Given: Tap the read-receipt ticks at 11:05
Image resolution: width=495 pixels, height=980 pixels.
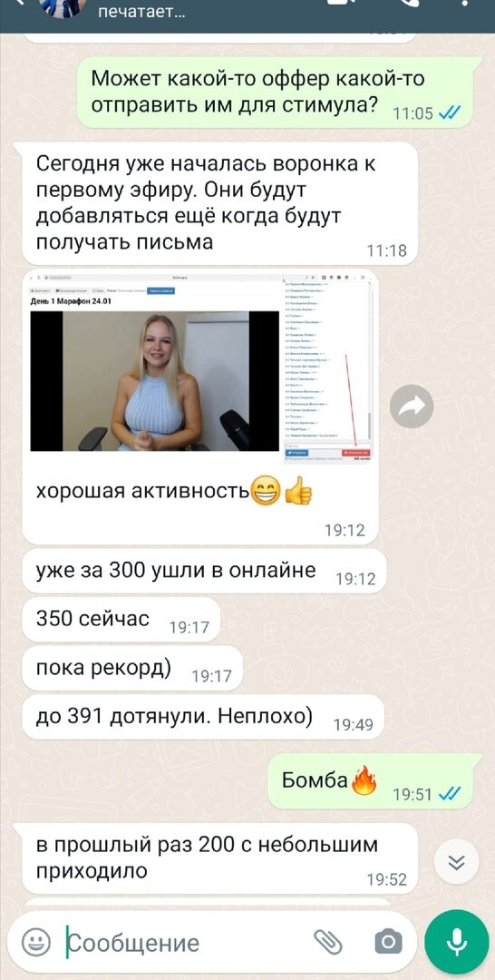Looking at the screenshot, I should point(450,113).
